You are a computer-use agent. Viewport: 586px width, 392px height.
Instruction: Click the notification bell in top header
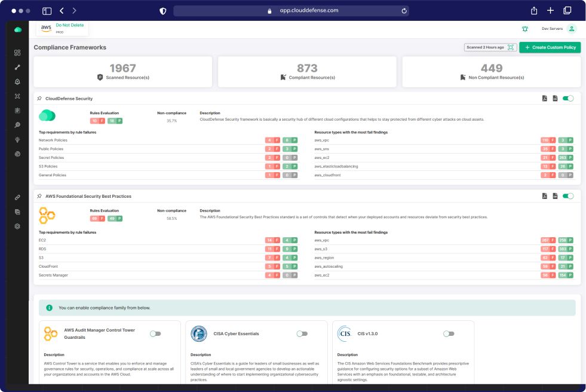click(x=525, y=29)
